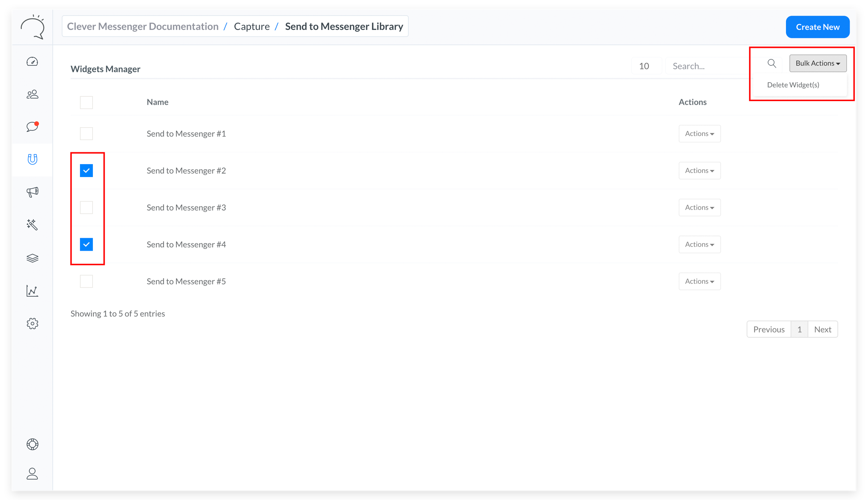The width and height of the screenshot is (868, 500).
Task: Open the stacked layers icon in sidebar
Action: coord(32,258)
